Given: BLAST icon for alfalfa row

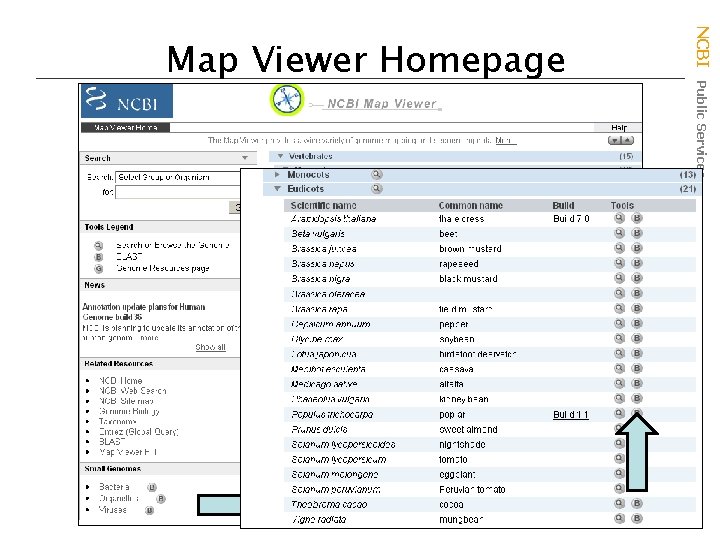Looking at the screenshot, I should coord(637,383).
